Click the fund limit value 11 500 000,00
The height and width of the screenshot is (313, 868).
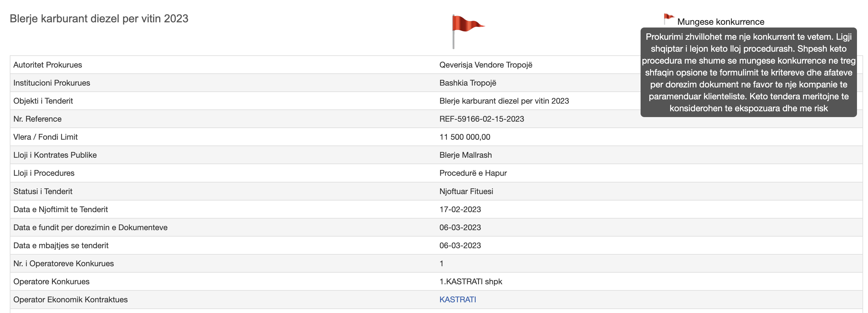click(x=464, y=137)
